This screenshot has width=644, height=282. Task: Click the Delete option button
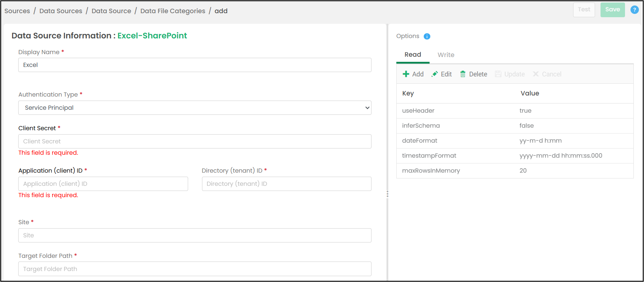tap(473, 74)
